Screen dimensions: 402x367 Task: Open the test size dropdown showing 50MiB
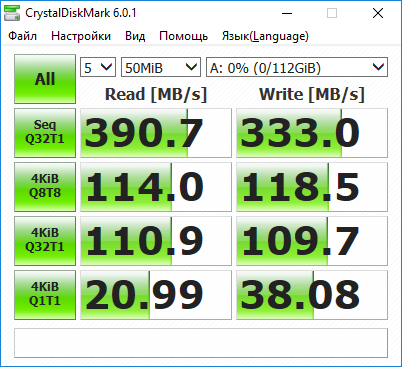point(161,67)
